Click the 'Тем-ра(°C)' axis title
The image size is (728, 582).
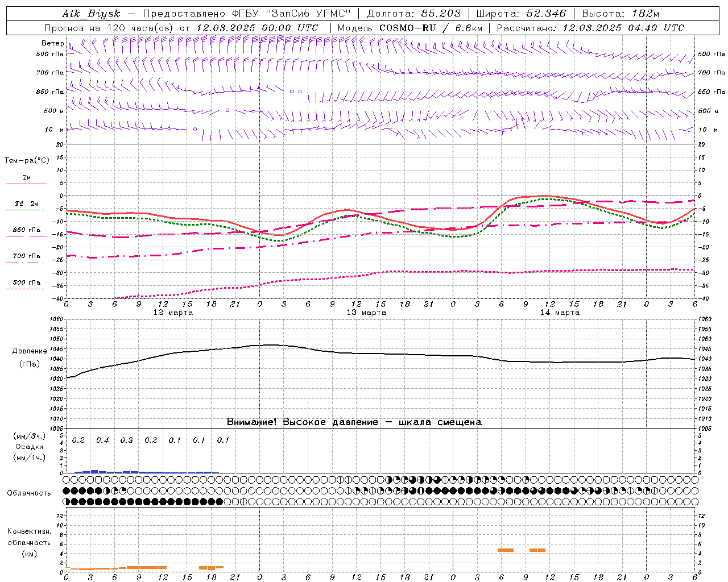coord(27,161)
